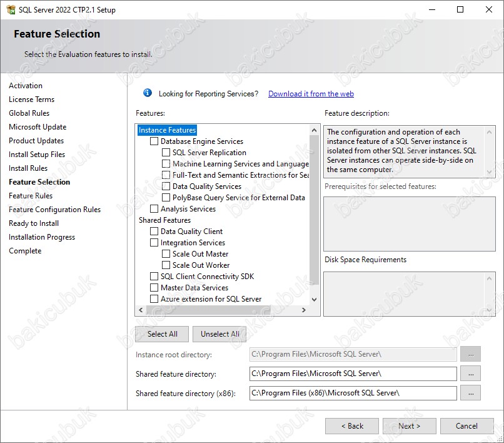Click Microsoft Update step in sidebar
The image size is (504, 443).
coord(38,127)
